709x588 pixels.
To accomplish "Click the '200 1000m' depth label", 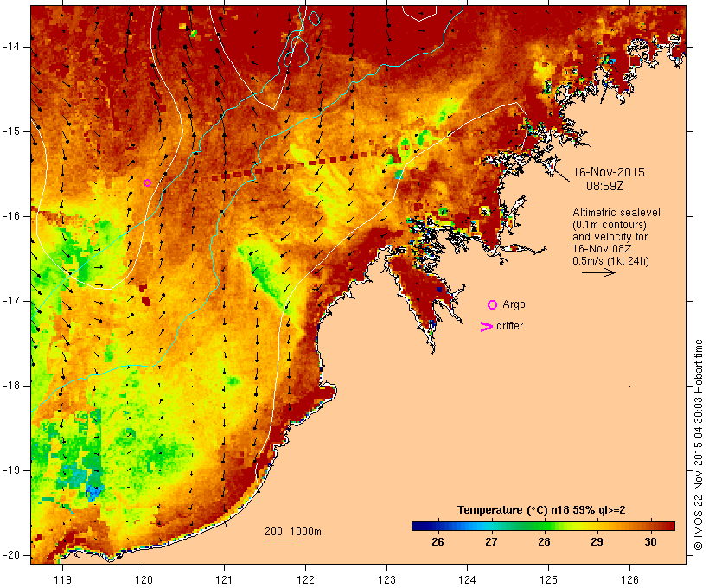I will (x=293, y=532).
